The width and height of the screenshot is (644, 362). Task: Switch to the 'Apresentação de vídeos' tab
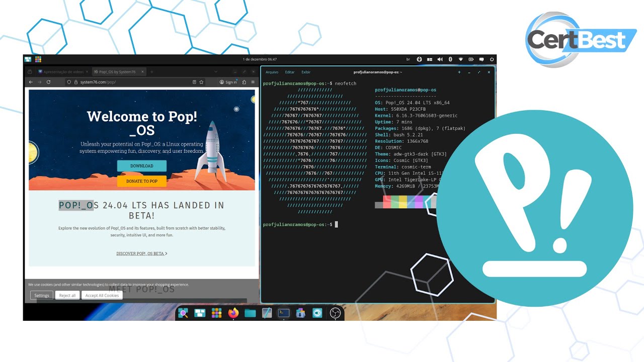pyautogui.click(x=63, y=72)
